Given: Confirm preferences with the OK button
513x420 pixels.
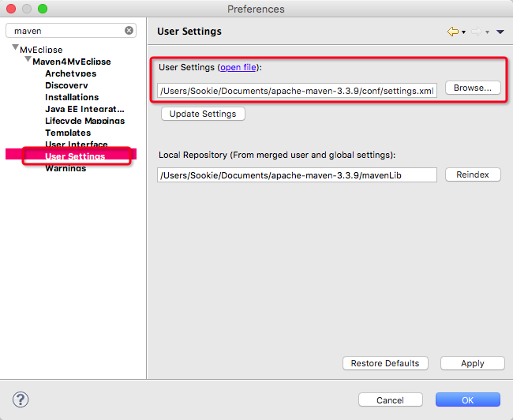Looking at the screenshot, I should (x=467, y=400).
